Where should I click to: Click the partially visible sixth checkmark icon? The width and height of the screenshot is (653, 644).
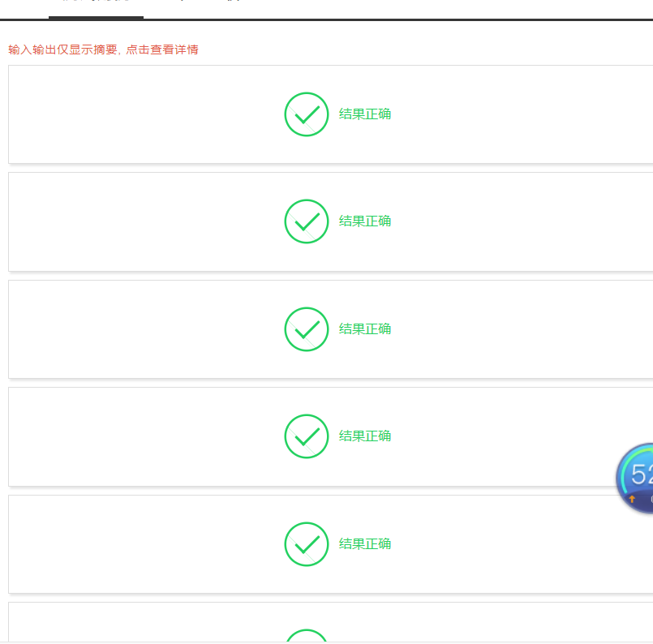307,636
